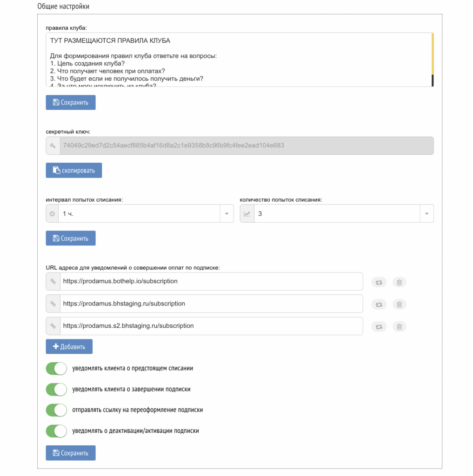
Task: Toggle уведомлять клиента о предстоящем списании
Action: pyautogui.click(x=56, y=369)
